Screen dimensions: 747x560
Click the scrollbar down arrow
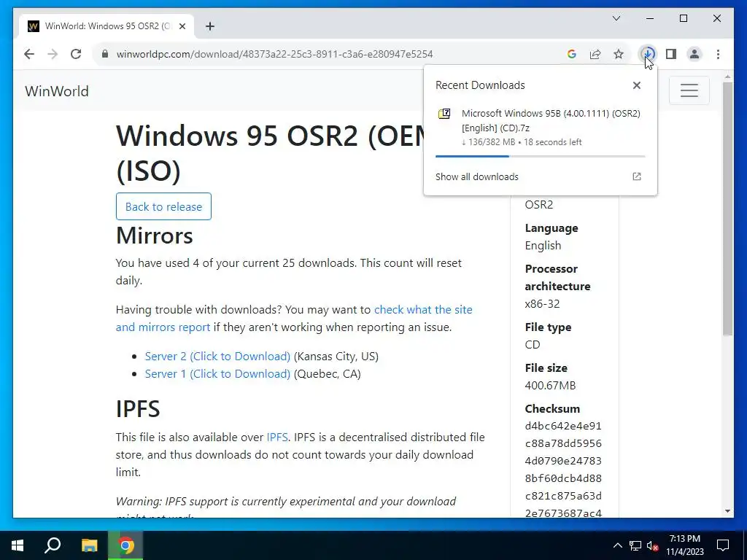pyautogui.click(x=727, y=511)
